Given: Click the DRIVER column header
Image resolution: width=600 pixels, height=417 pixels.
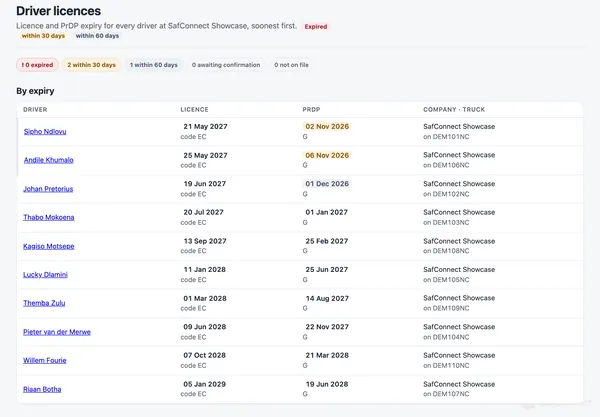Looking at the screenshot, I should [x=35, y=110].
